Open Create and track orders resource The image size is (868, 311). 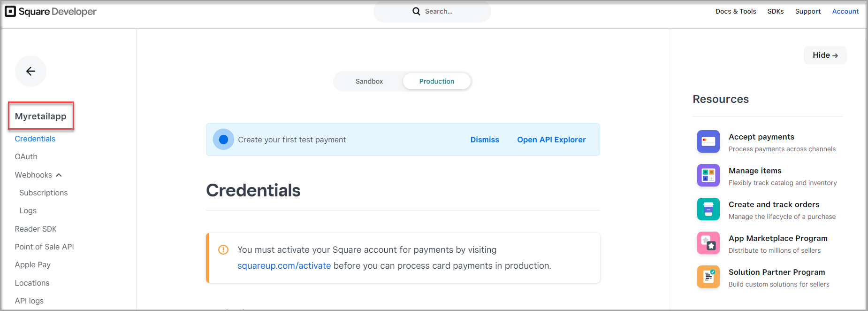point(774,204)
